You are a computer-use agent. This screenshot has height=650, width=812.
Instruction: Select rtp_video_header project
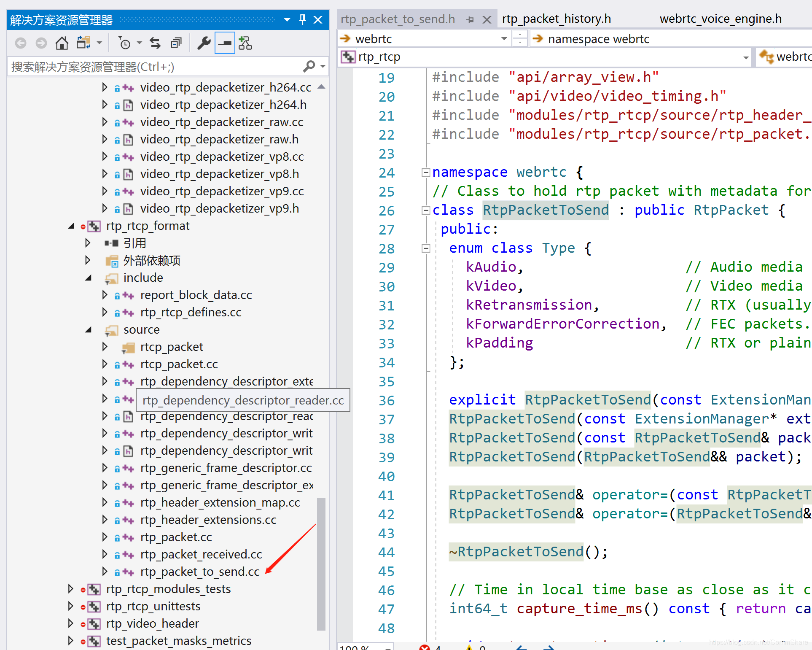click(152, 623)
